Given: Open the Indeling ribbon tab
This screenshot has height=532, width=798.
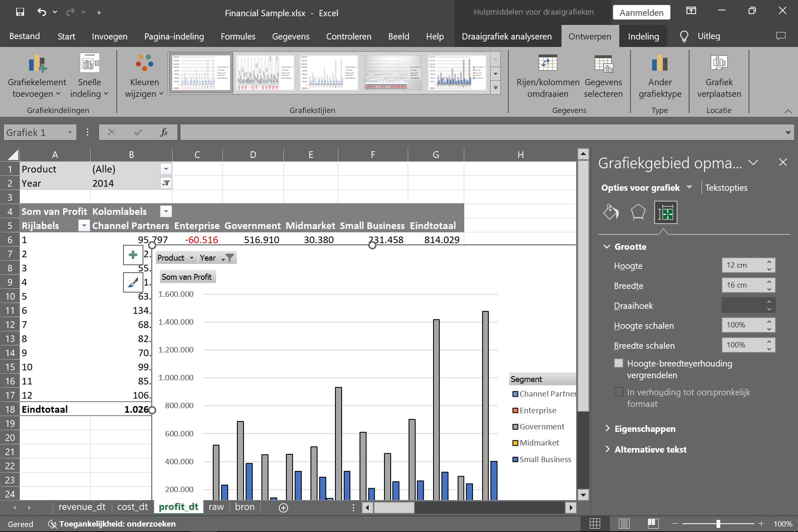Looking at the screenshot, I should [644, 36].
